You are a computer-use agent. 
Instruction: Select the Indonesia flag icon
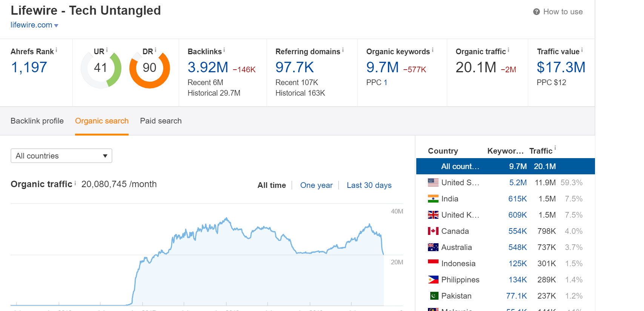(x=433, y=264)
